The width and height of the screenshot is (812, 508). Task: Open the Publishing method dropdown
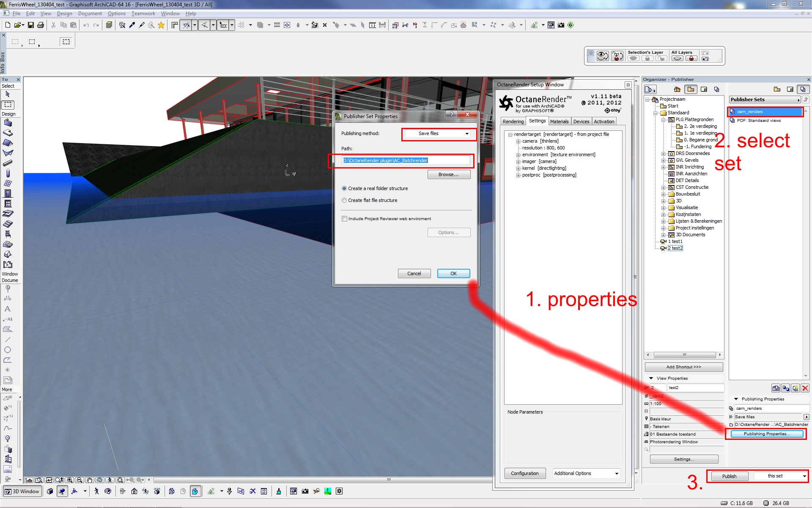click(x=438, y=134)
